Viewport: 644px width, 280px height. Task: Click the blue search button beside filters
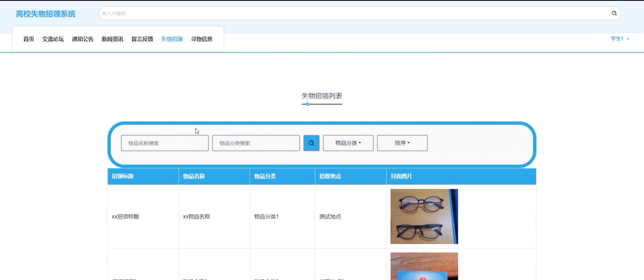pos(311,143)
